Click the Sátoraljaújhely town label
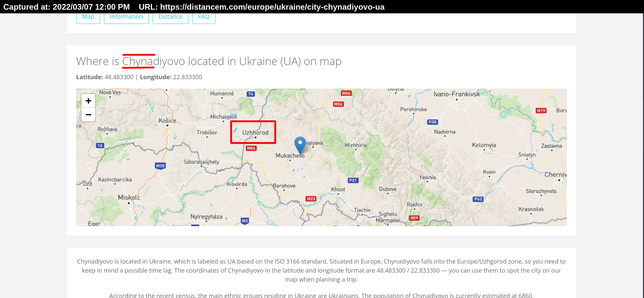This screenshot has width=644, height=298. pos(201,162)
